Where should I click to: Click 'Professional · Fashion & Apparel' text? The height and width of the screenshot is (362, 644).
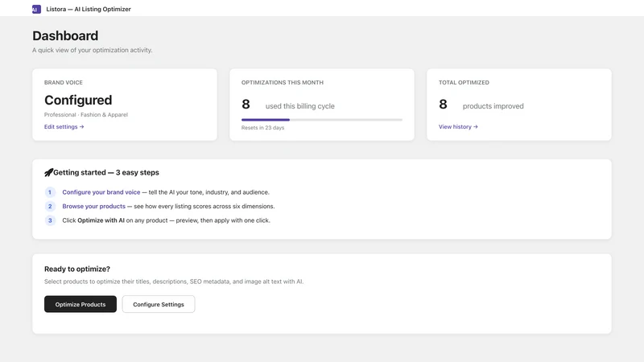(x=86, y=114)
